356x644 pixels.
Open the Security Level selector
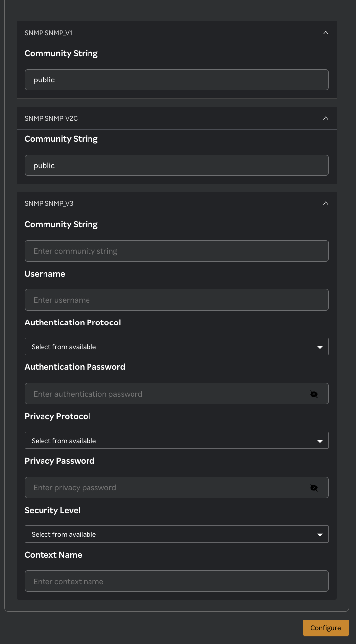(177, 534)
